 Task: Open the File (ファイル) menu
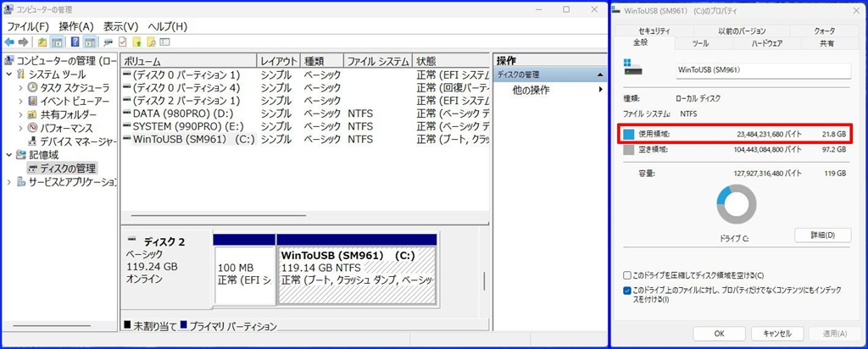click(x=28, y=26)
